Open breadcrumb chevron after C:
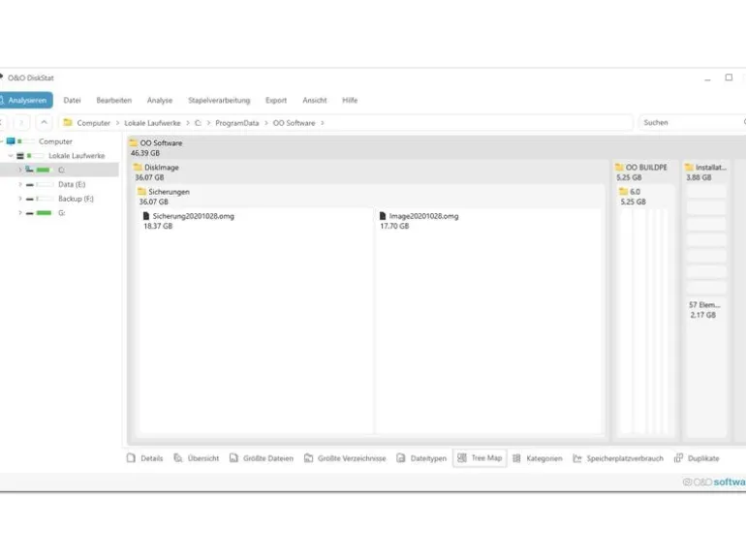 click(x=208, y=123)
